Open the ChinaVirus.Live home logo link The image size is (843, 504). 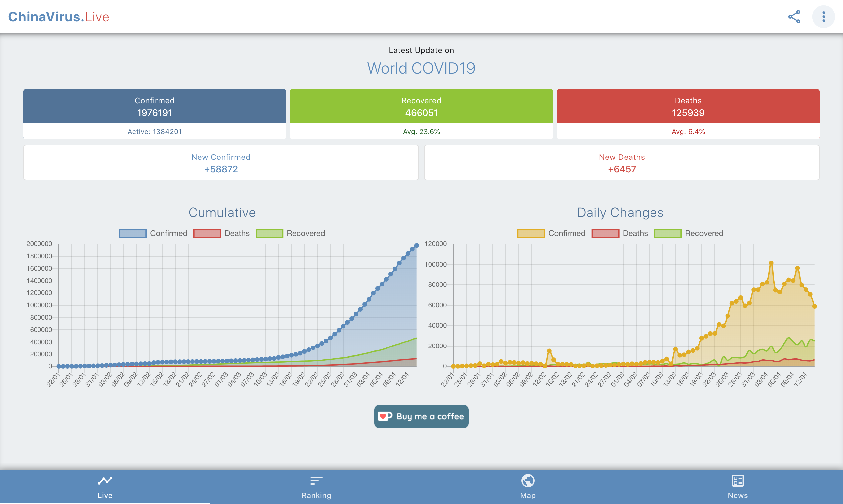coord(58,17)
